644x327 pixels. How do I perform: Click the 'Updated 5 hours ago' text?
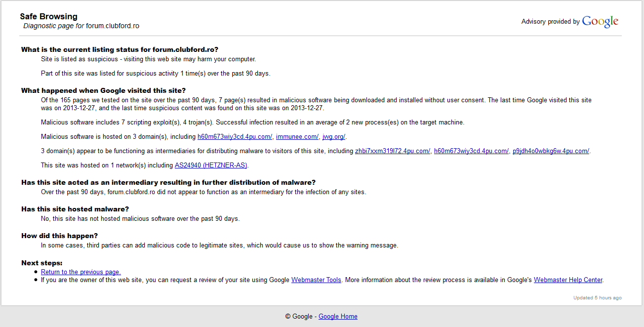[597, 298]
